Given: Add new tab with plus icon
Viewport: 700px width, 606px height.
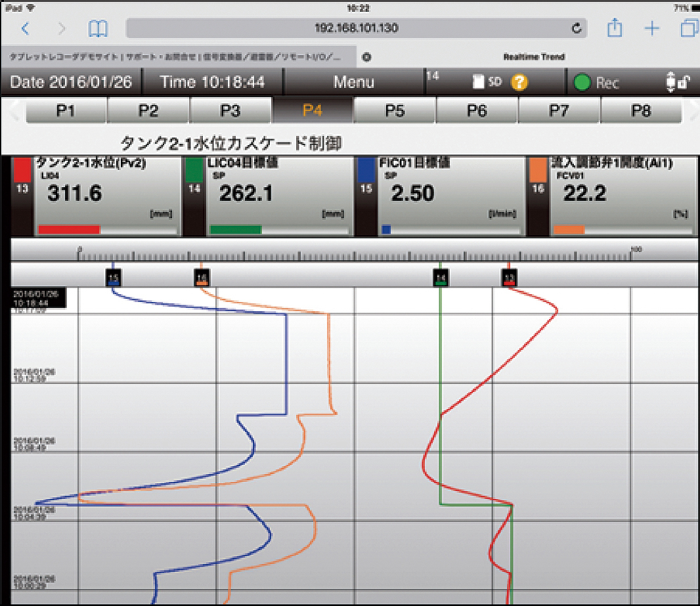Looking at the screenshot, I should (652, 28).
